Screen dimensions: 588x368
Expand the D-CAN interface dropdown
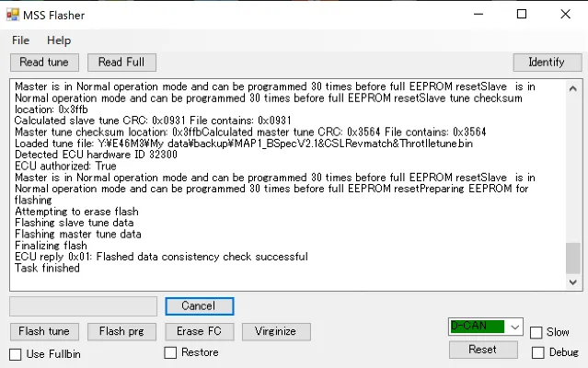pyautogui.click(x=515, y=327)
